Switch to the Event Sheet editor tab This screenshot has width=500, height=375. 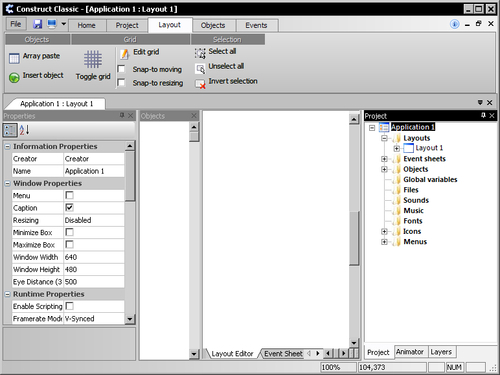[x=283, y=354]
